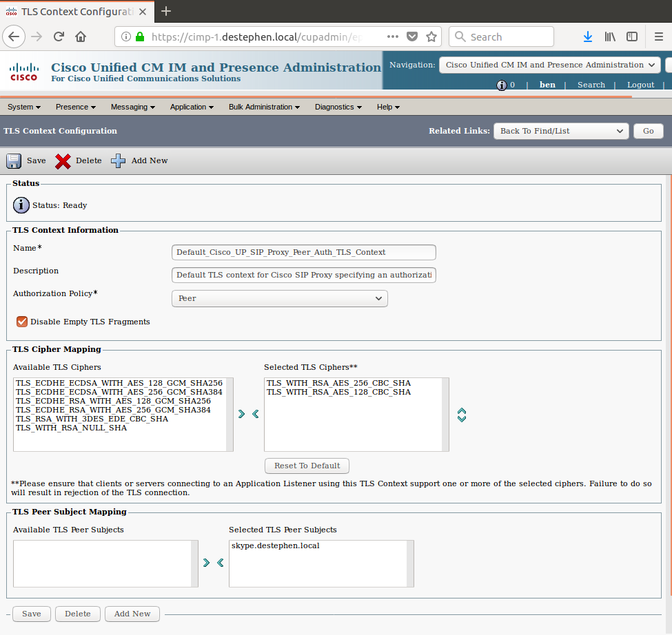
Task: Open the Help menu
Action: (x=388, y=107)
